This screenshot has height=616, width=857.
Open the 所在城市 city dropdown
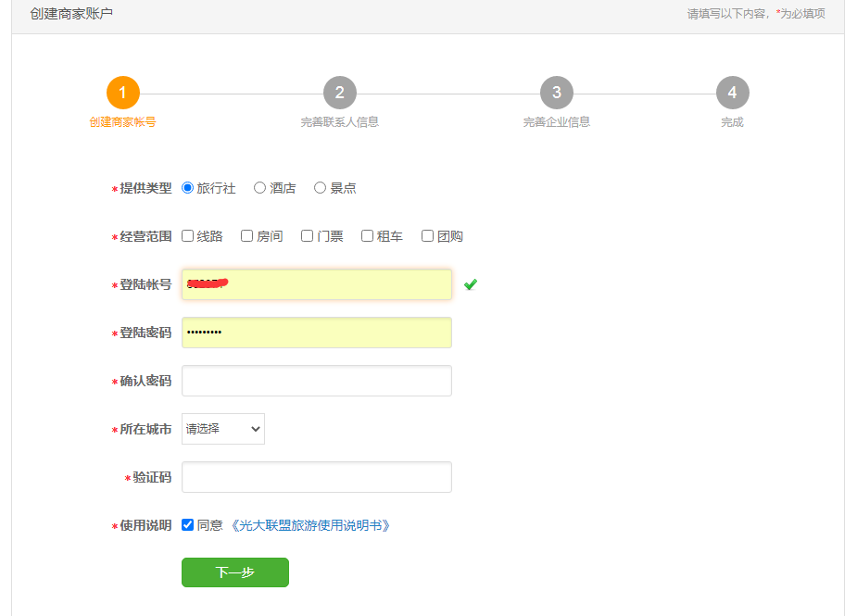222,428
